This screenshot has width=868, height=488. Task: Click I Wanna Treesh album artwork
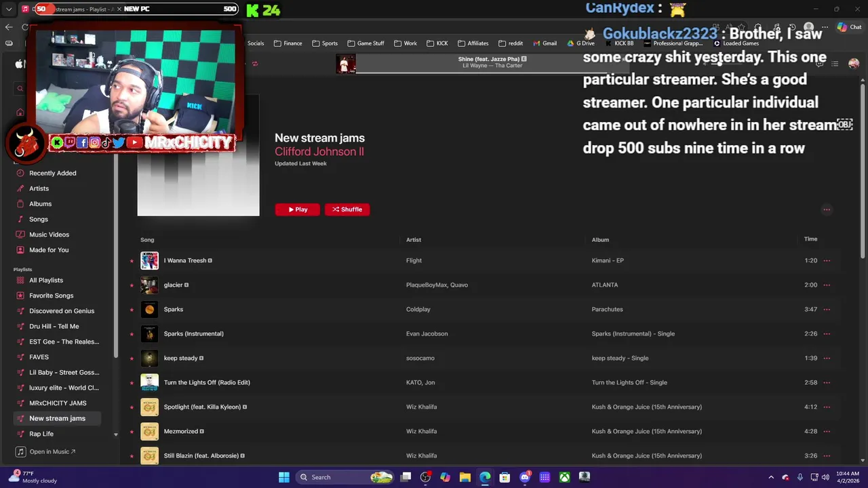(x=149, y=260)
